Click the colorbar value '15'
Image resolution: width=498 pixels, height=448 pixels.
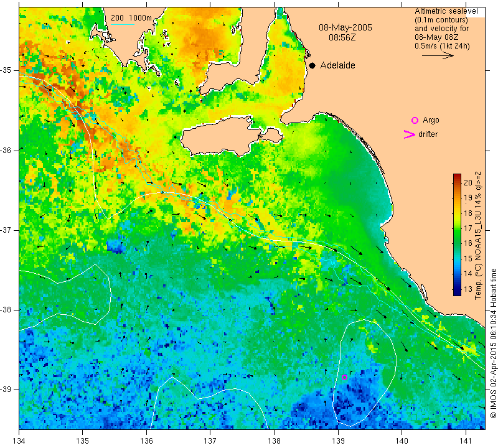(468, 258)
